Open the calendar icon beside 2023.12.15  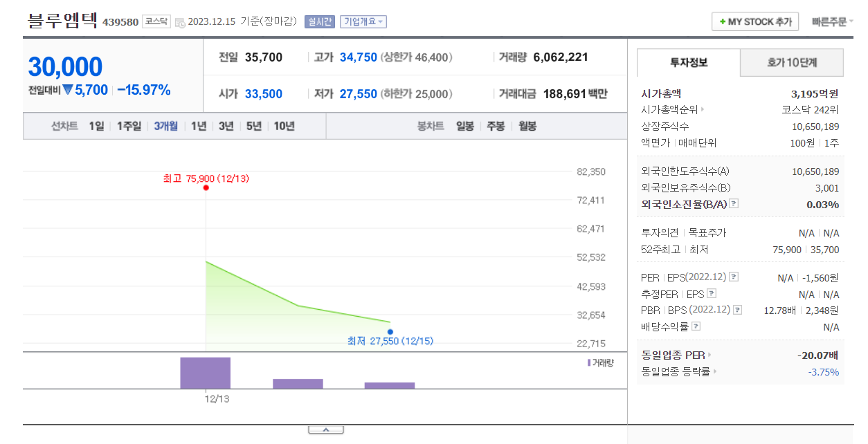(x=180, y=22)
